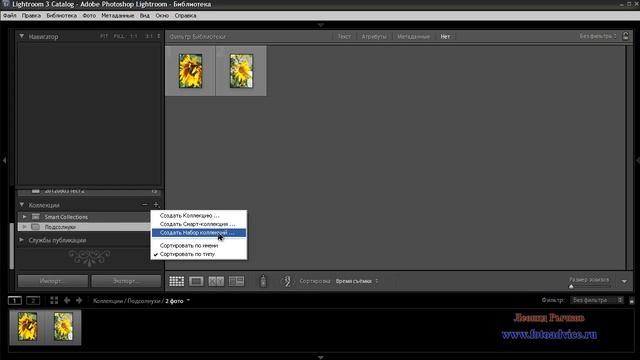Select first sunflower thumbnail in grid

click(x=190, y=71)
